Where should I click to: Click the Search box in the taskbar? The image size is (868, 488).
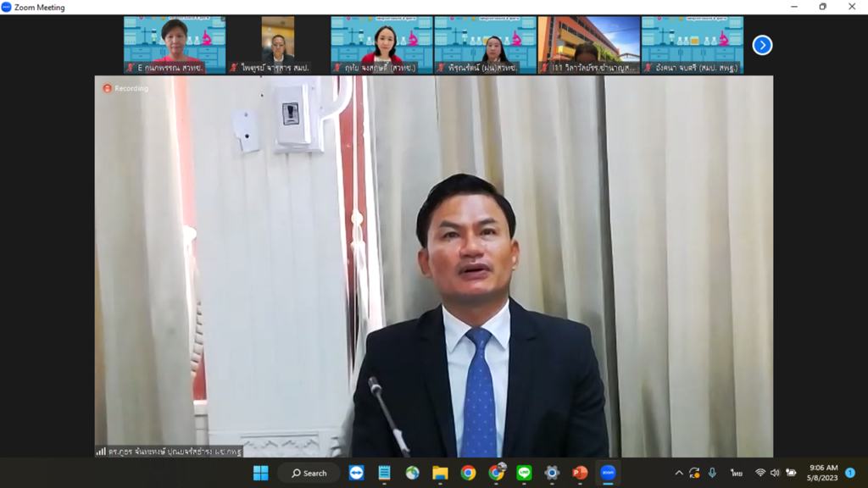click(x=308, y=474)
